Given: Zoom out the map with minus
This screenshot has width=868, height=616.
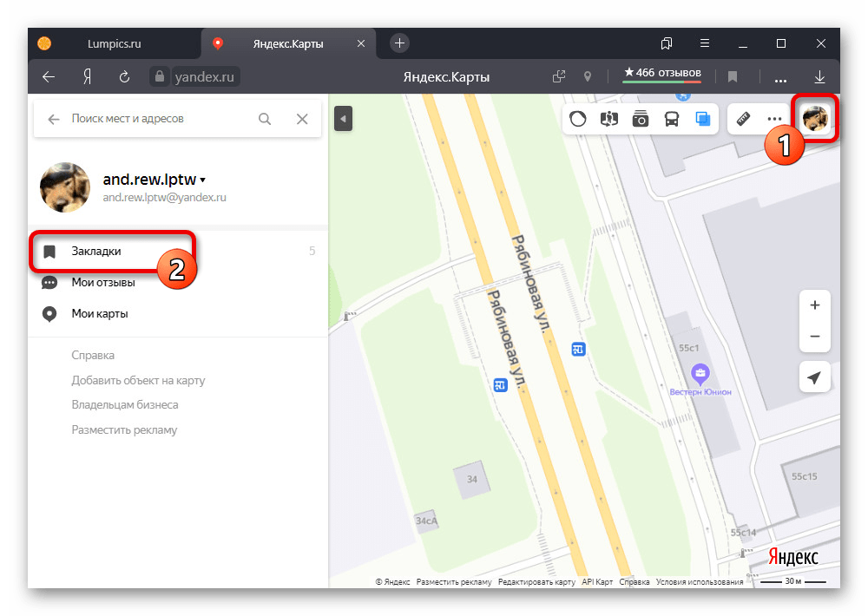Looking at the screenshot, I should [815, 337].
